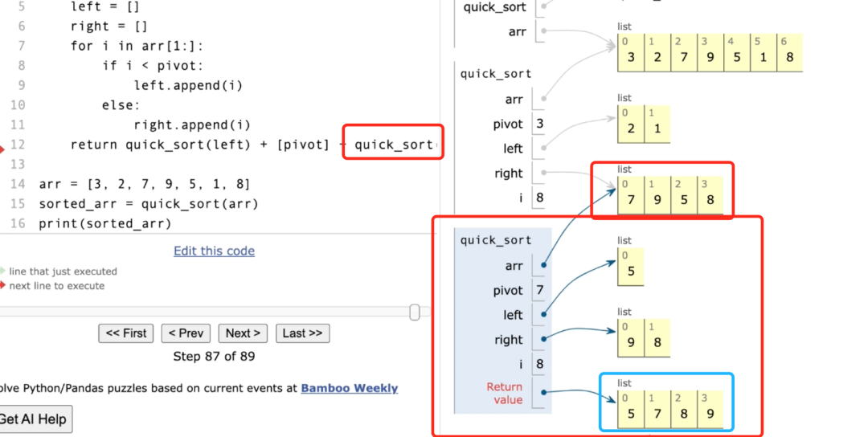Click the 'Step 87 of 89' label
This screenshot has width=868, height=437.
point(215,356)
